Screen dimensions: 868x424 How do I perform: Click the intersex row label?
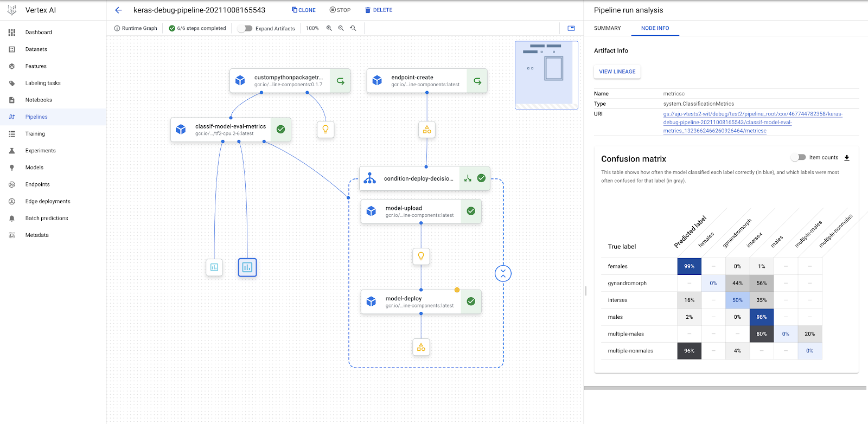pyautogui.click(x=617, y=300)
